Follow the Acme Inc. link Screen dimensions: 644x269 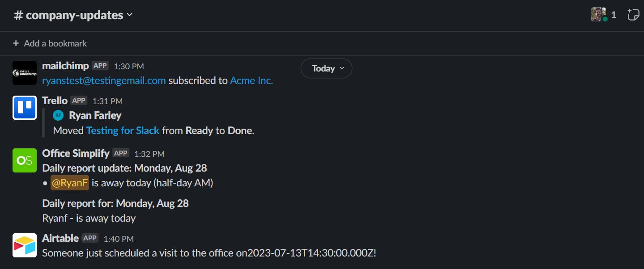tap(252, 81)
